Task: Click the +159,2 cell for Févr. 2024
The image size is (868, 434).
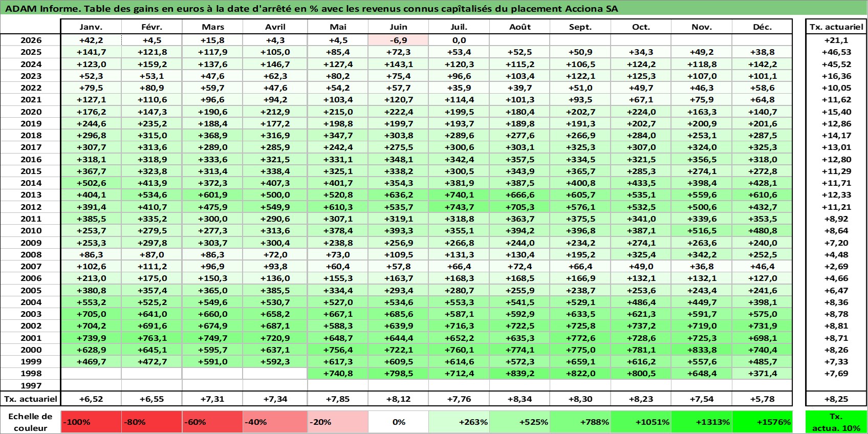Action: tap(152, 64)
